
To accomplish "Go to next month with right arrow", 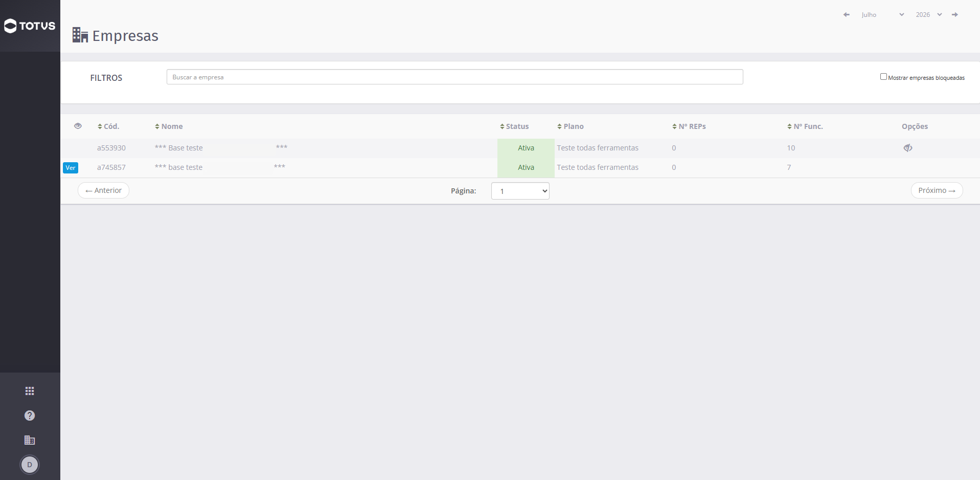I will pyautogui.click(x=954, y=15).
